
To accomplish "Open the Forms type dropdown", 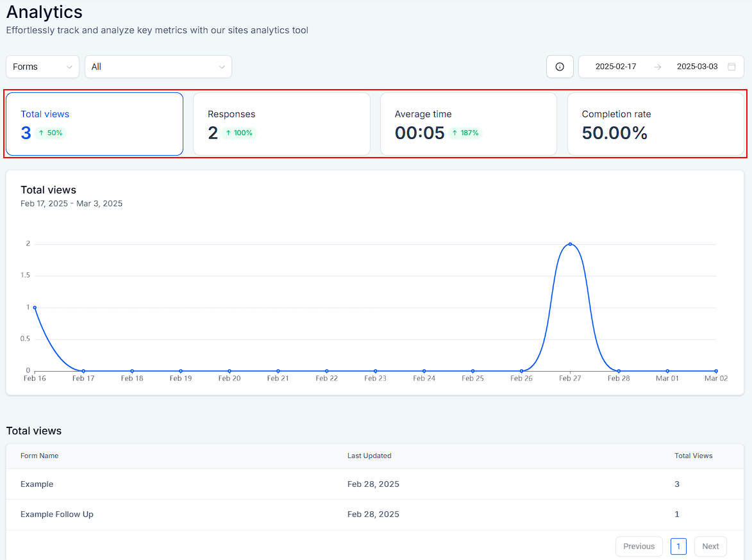I will click(42, 67).
